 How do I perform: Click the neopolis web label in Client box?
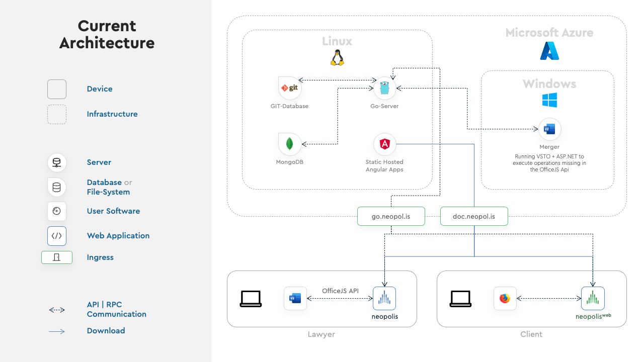tap(594, 316)
